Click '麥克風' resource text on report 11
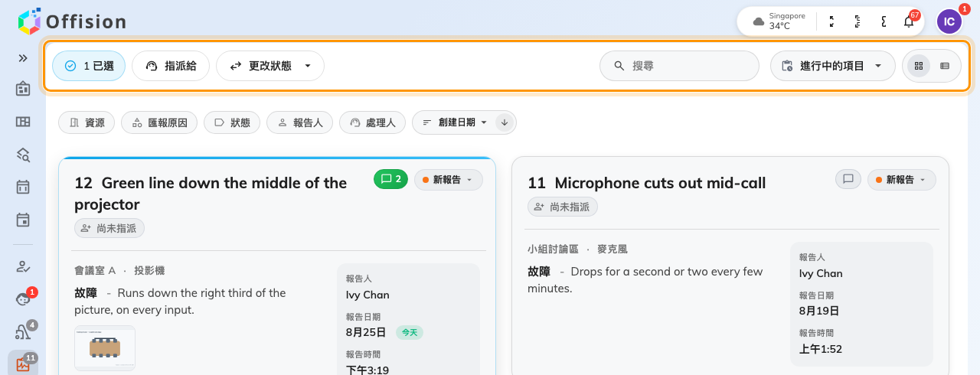Screen dimensions: 980x375 pos(612,249)
